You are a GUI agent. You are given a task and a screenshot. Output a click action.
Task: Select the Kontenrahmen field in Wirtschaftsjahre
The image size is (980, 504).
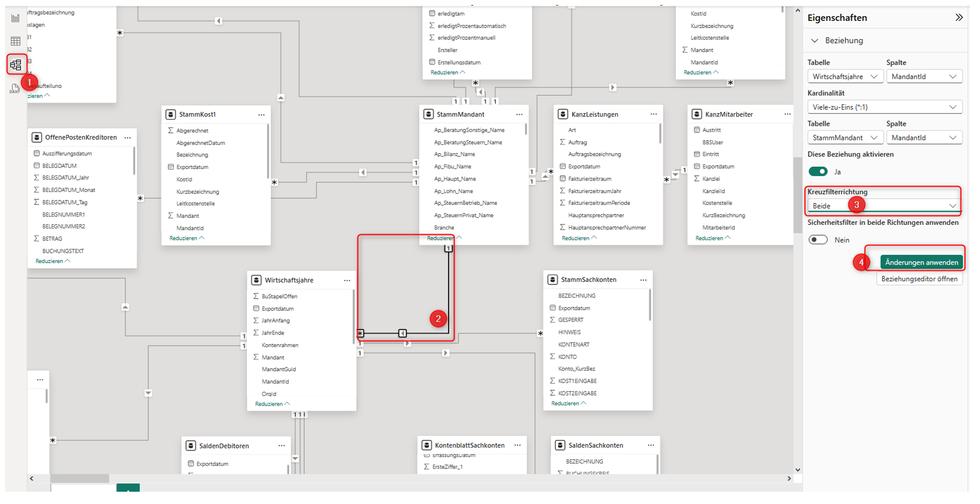click(x=280, y=345)
